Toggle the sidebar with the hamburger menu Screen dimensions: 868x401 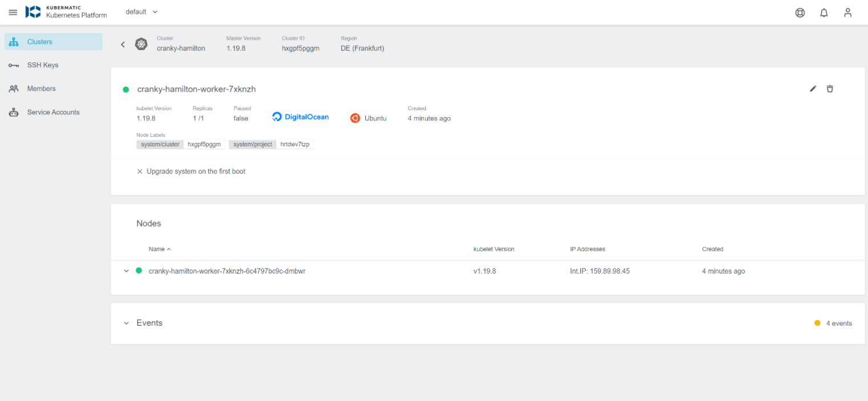13,12
